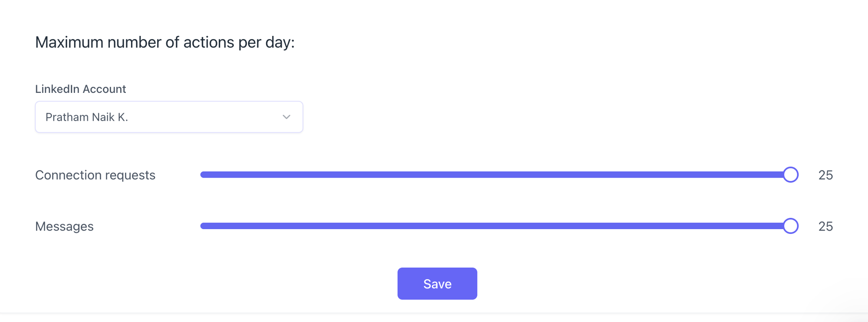Click the LinkedIn Account field label
The width and height of the screenshot is (868, 322).
click(80, 89)
